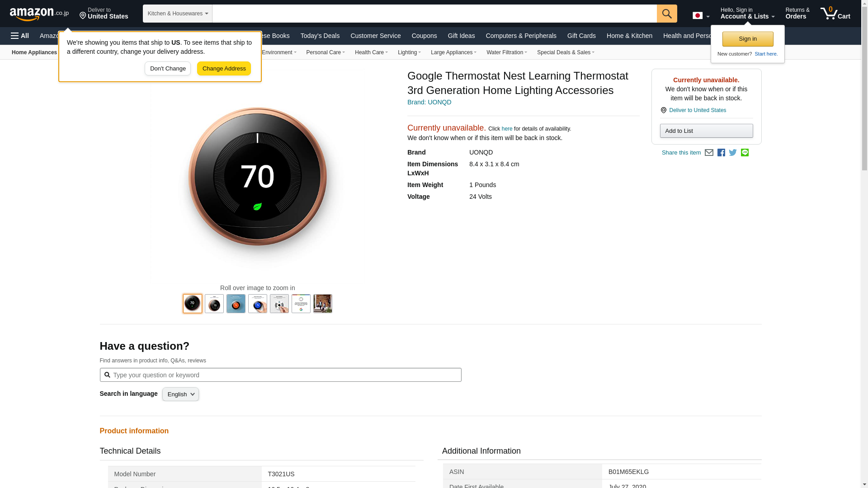This screenshot has width=868, height=488.
Task: Click Add to List button
Action: (706, 131)
